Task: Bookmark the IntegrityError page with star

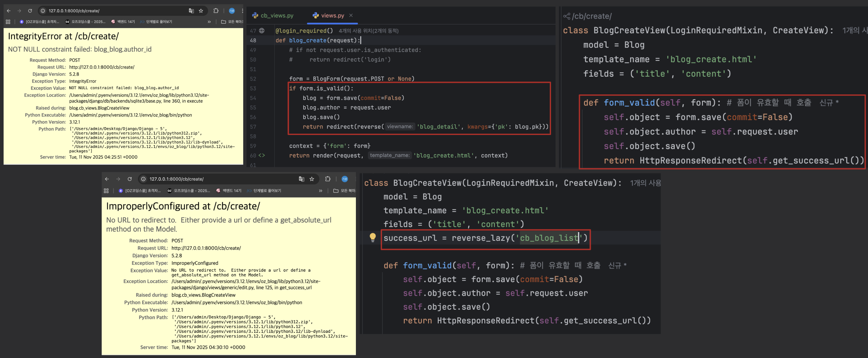Action: (201, 11)
